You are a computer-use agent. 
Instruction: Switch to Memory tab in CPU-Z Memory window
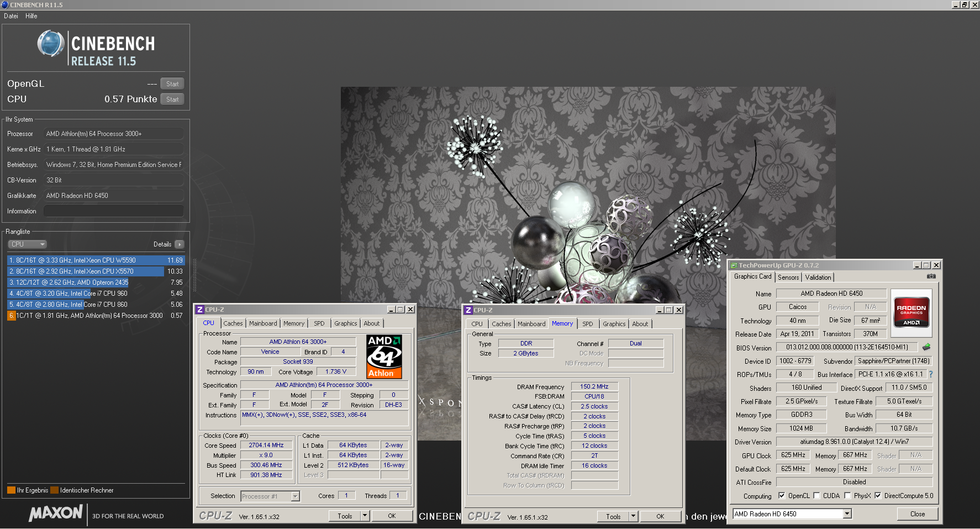[x=562, y=324]
